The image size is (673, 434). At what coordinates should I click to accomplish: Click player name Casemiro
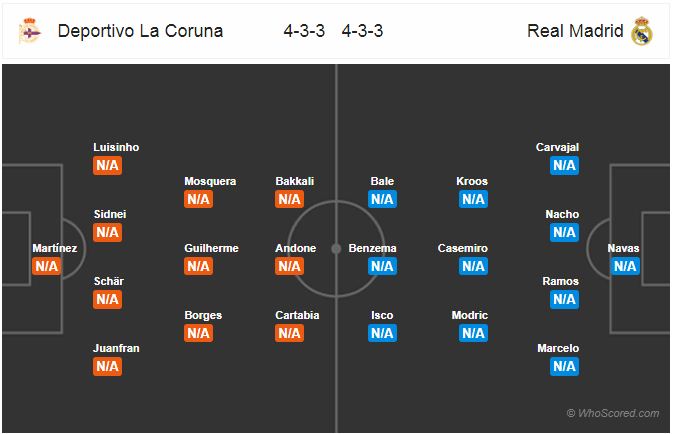click(463, 248)
